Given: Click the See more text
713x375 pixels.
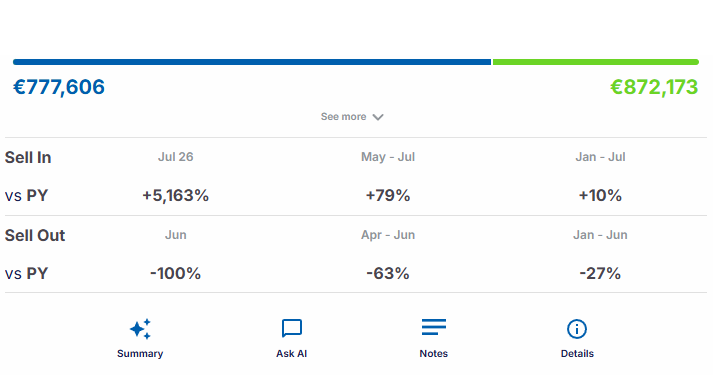Looking at the screenshot, I should (x=343, y=117).
